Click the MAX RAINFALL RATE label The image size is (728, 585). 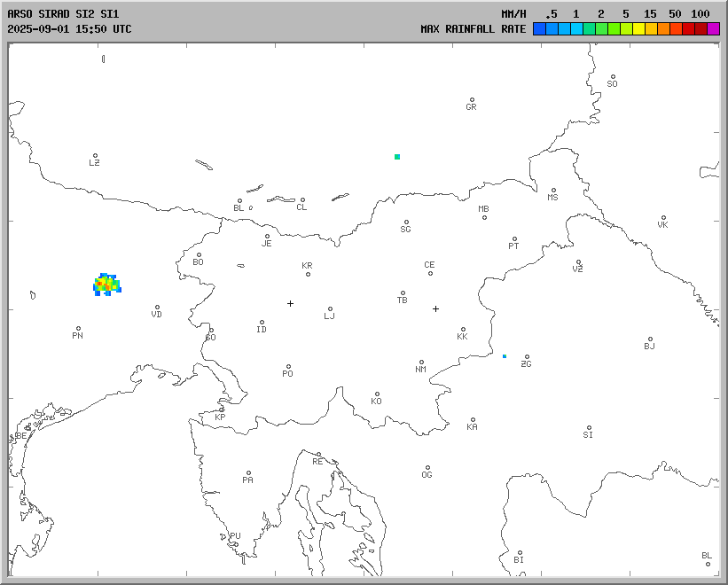pos(474,28)
